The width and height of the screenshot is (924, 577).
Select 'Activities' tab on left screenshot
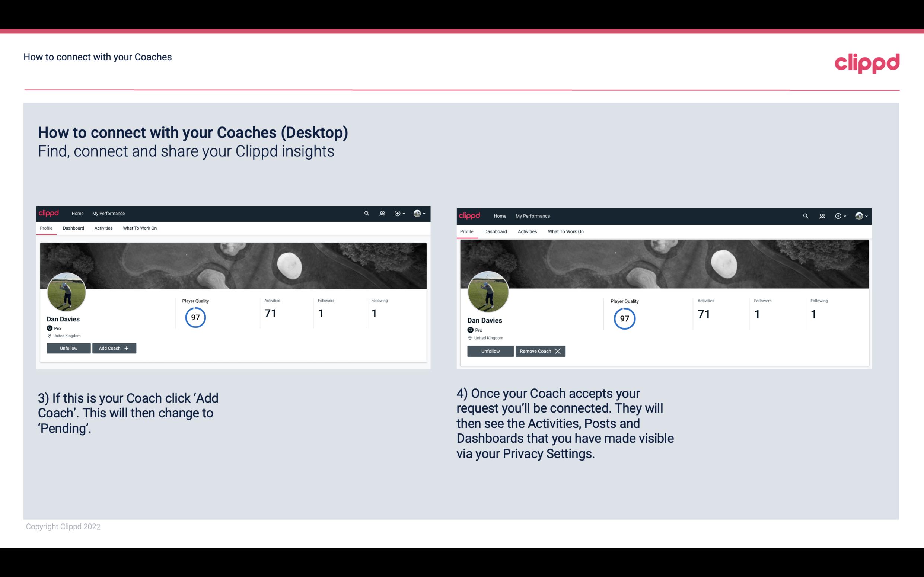103,228
